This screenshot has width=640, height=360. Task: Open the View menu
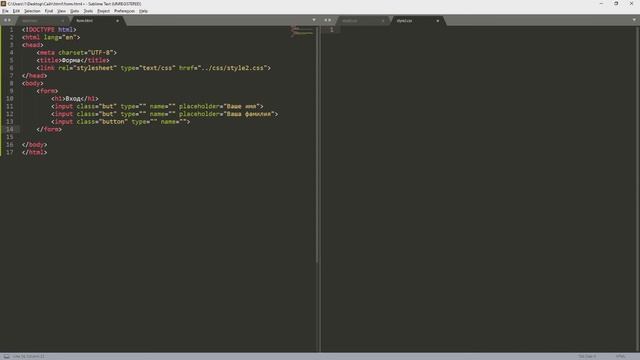pos(62,11)
